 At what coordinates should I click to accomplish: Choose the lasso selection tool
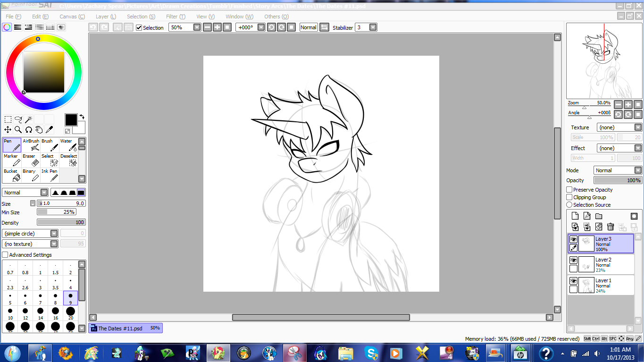pos(18,119)
